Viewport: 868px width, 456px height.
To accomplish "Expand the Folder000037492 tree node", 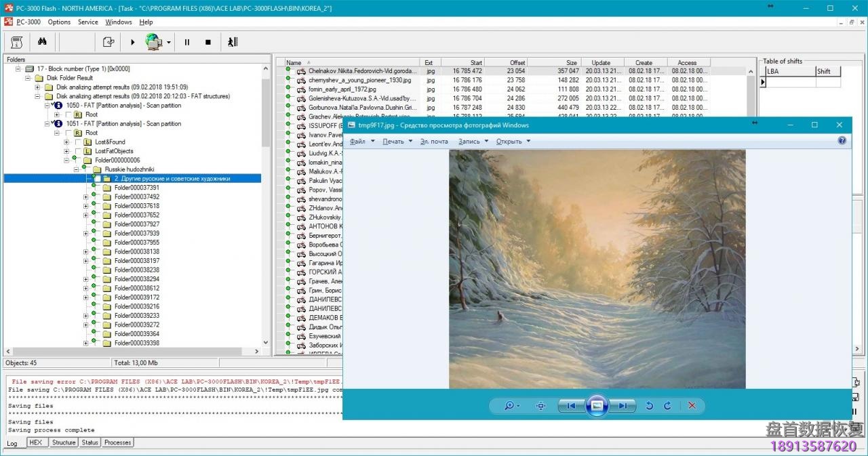I will point(85,197).
